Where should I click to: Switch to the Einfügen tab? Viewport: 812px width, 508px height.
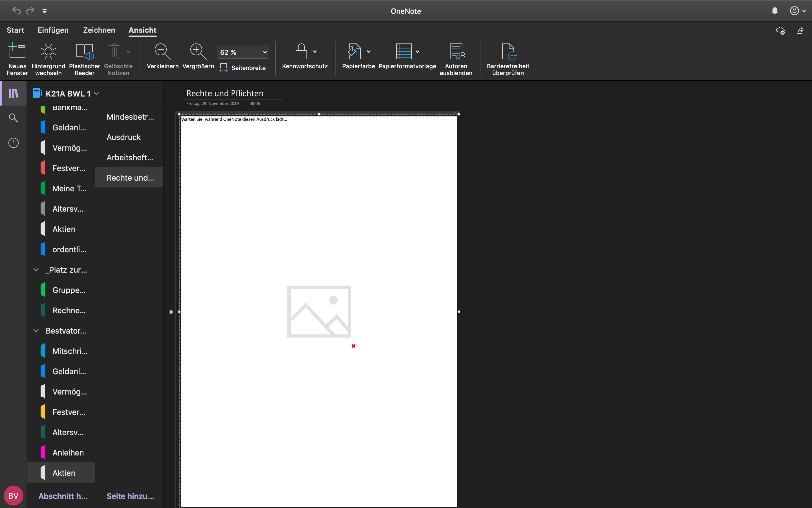(x=53, y=30)
